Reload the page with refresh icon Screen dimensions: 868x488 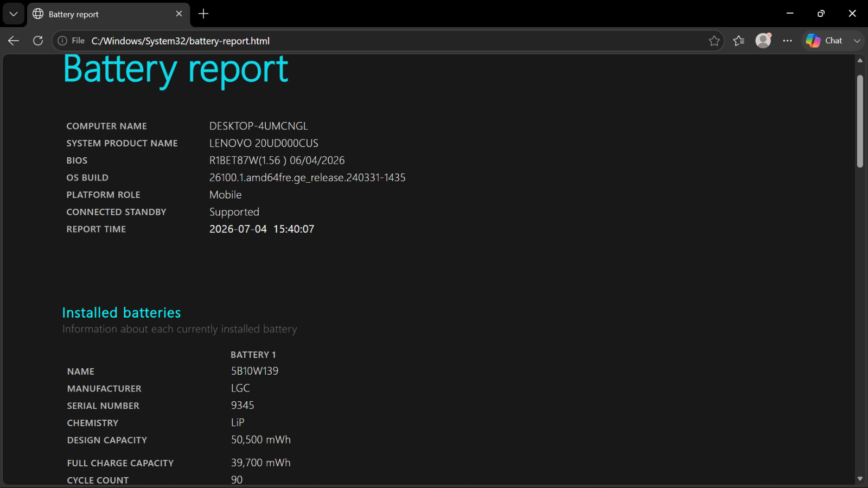click(38, 41)
